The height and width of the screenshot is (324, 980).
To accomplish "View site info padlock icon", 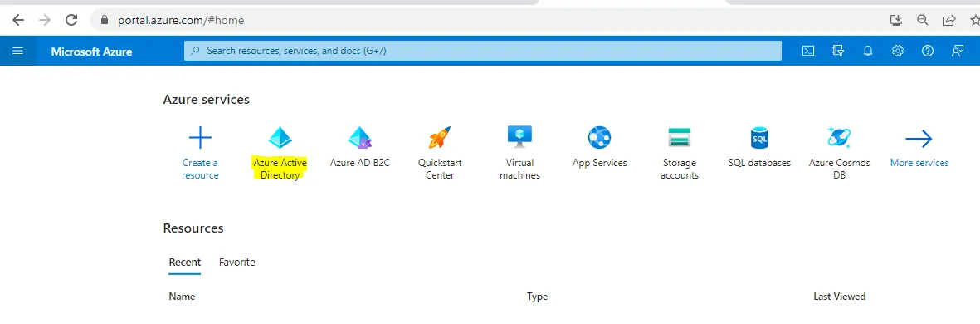I will pos(105,20).
